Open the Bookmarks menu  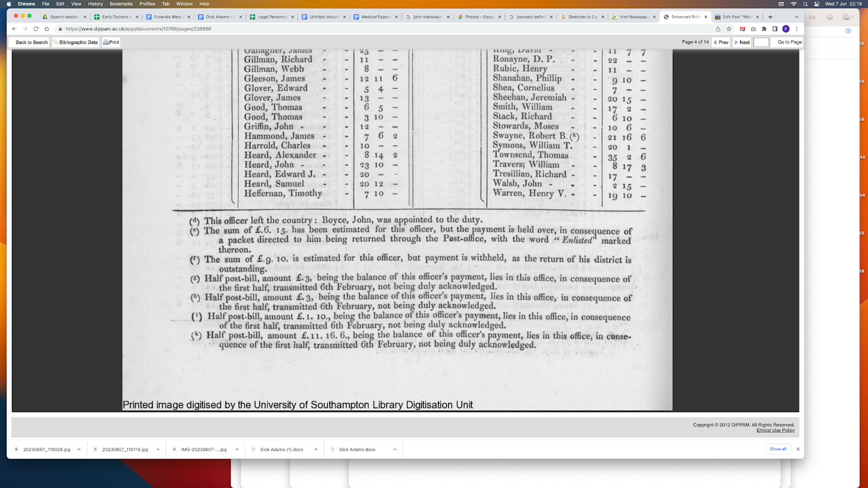(121, 4)
